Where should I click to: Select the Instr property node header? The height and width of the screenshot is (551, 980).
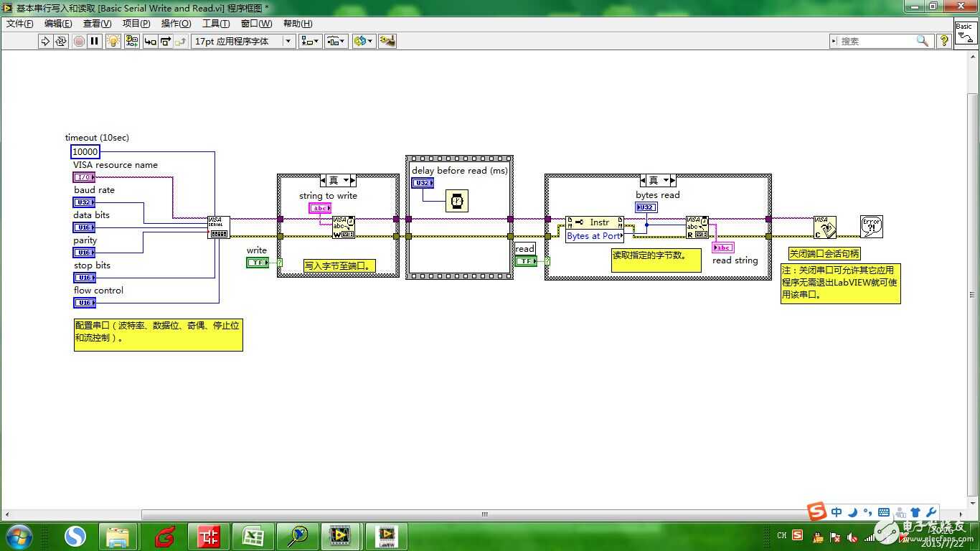point(595,222)
